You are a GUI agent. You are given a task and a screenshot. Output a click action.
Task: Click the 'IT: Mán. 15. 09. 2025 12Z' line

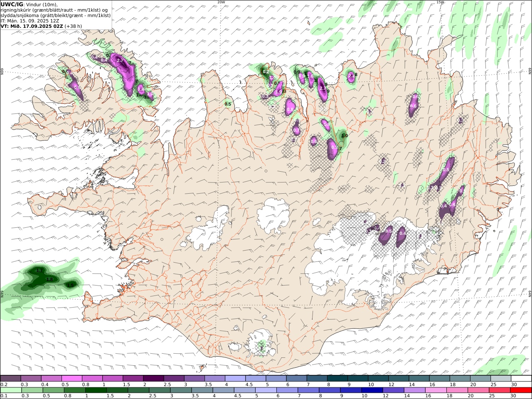pyautogui.click(x=30, y=20)
